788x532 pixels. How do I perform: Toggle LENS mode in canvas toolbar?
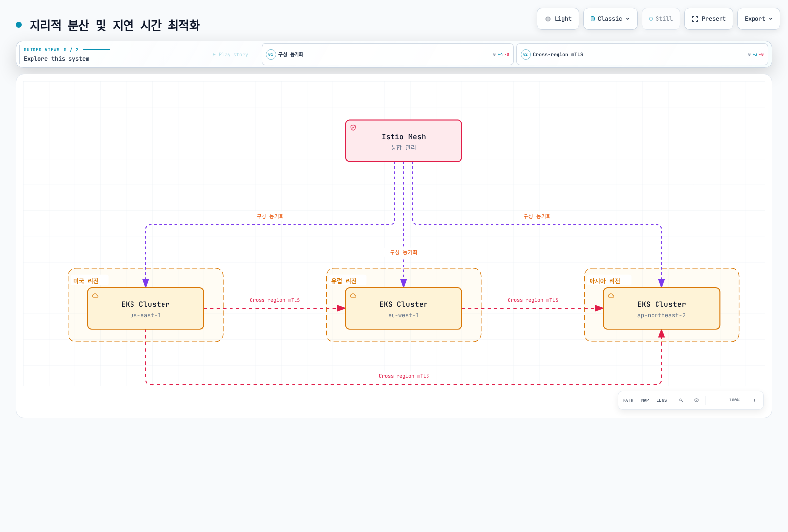(661, 400)
